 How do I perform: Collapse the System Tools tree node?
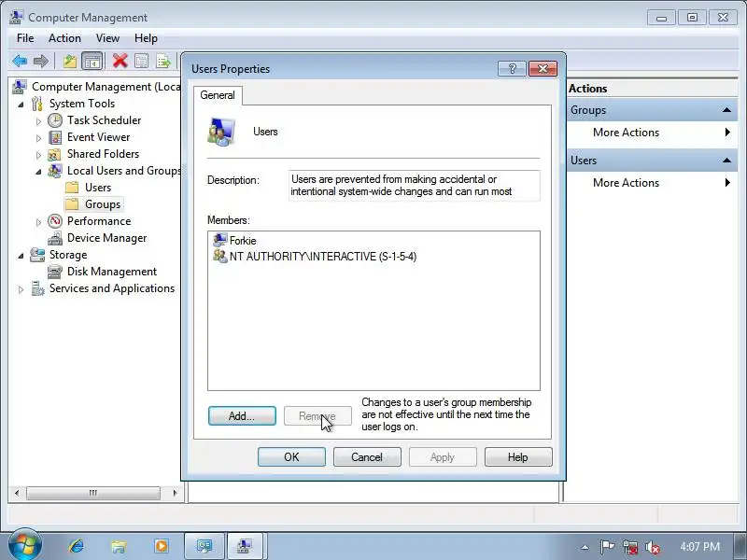pyautogui.click(x=21, y=105)
